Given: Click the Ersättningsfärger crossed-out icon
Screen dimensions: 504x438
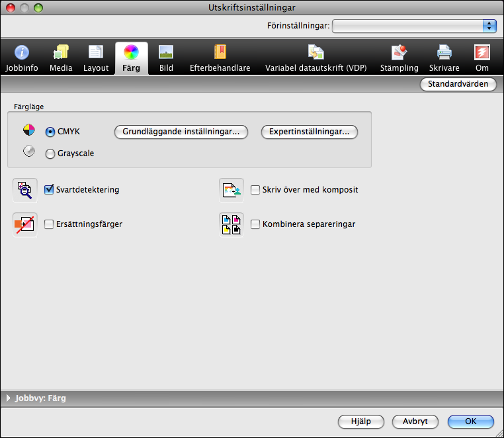Looking at the screenshot, I should [x=24, y=224].
